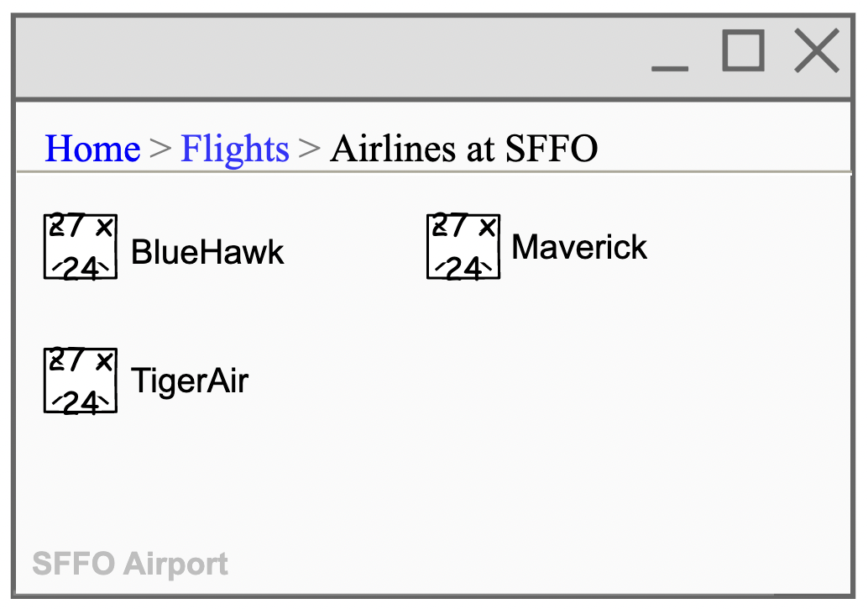Expand the Flights breadcrumb section
Screen dimensions: 868x609
(x=235, y=149)
